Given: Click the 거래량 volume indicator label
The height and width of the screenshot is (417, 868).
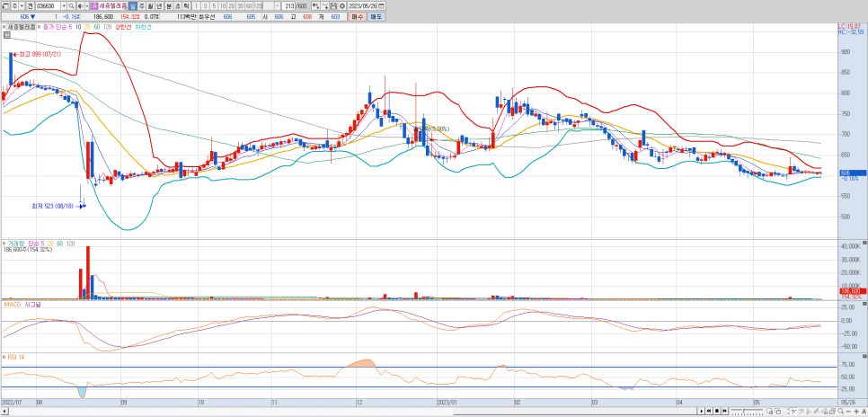Looking at the screenshot, I should click(16, 244).
